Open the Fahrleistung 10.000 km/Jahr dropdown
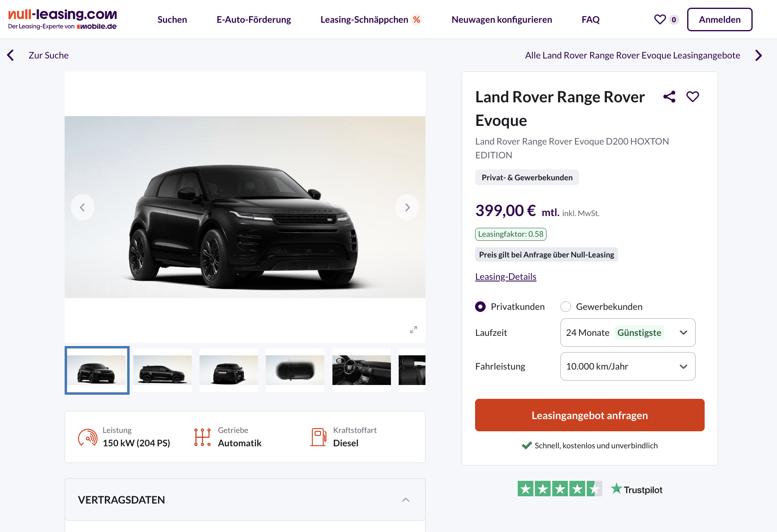Image resolution: width=777 pixels, height=532 pixels. click(x=628, y=366)
